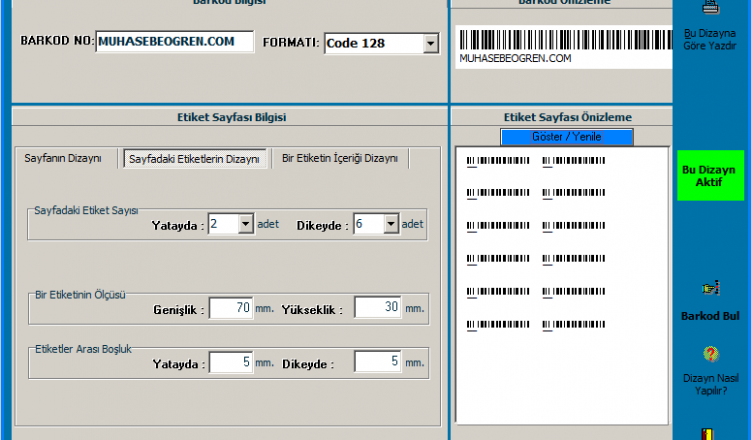Expand the Dikeyde label count dropdown arrow
The width and height of the screenshot is (752, 440).
391,224
